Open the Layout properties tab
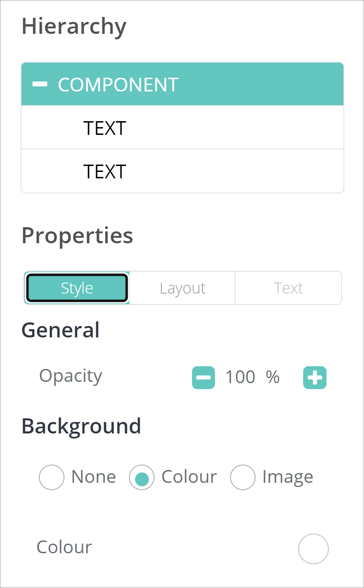The width and height of the screenshot is (364, 588). [x=182, y=288]
